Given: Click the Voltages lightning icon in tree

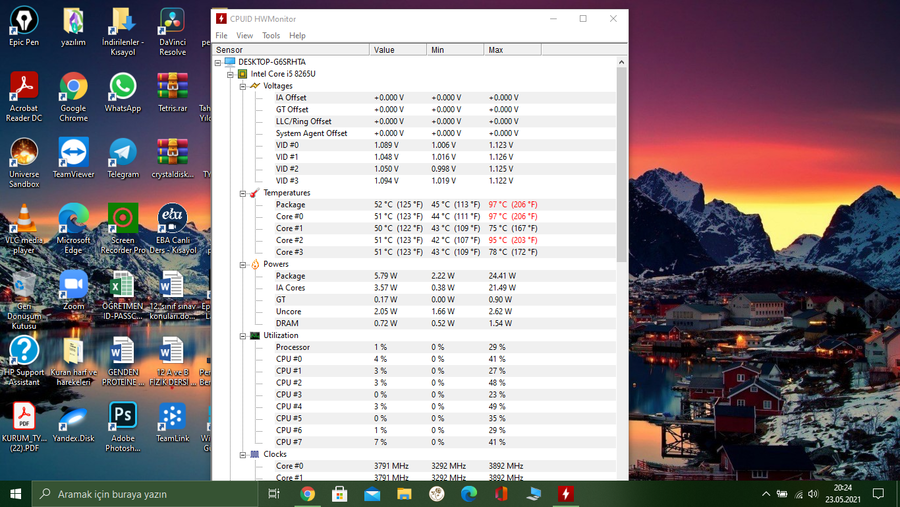Looking at the screenshot, I should point(255,86).
